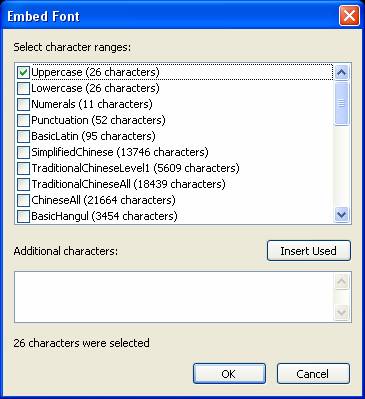Screen dimensions: 365x399
Task: Enable the BasicLatin (95 characters) range
Action: click(23, 136)
